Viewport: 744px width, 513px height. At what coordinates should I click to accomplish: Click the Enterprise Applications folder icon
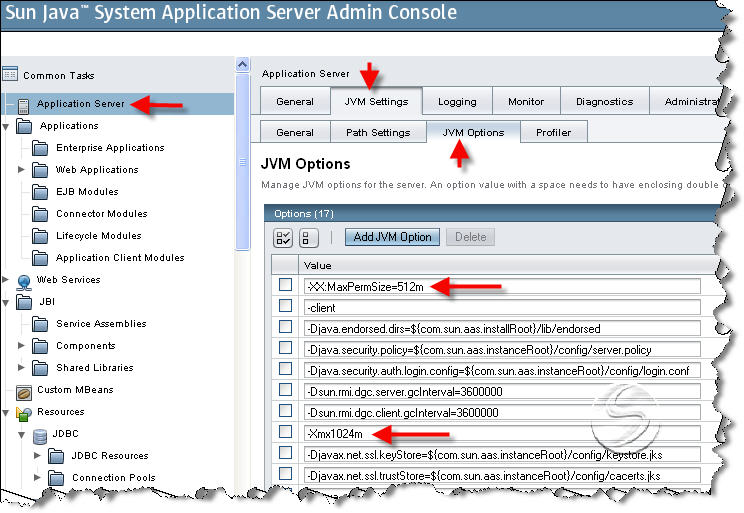pos(40,149)
